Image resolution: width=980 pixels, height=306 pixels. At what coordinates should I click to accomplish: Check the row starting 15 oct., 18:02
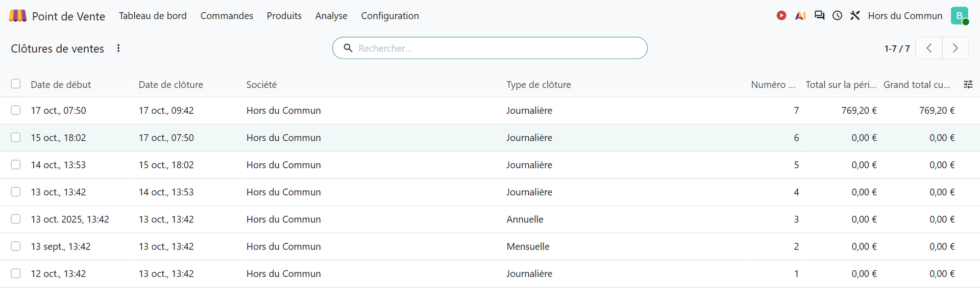click(16, 138)
